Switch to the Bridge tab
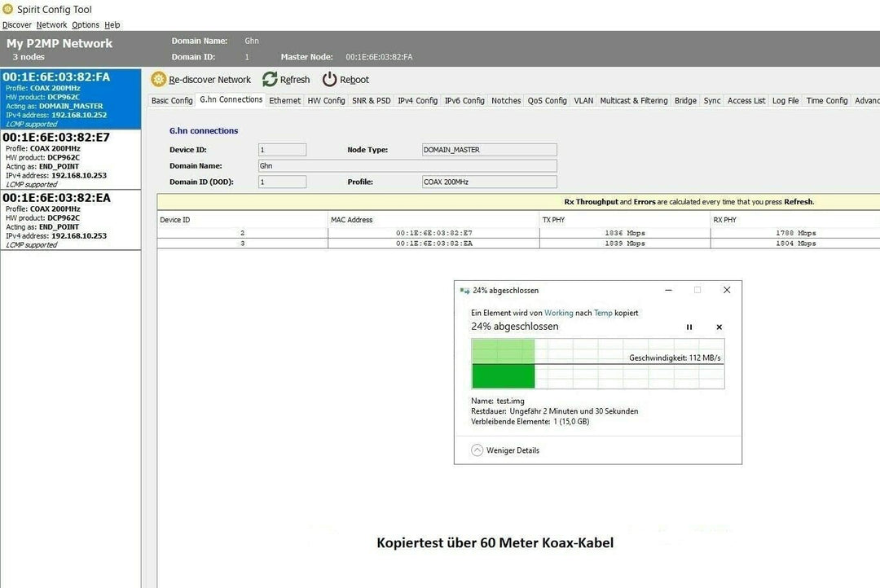This screenshot has height=588, width=880. (685, 100)
